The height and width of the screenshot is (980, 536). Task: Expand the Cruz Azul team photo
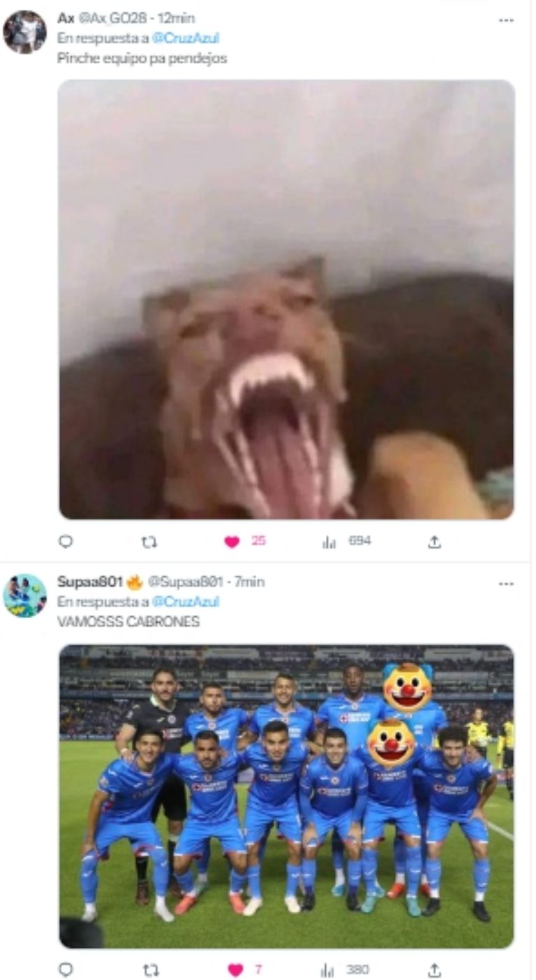pos(286,796)
